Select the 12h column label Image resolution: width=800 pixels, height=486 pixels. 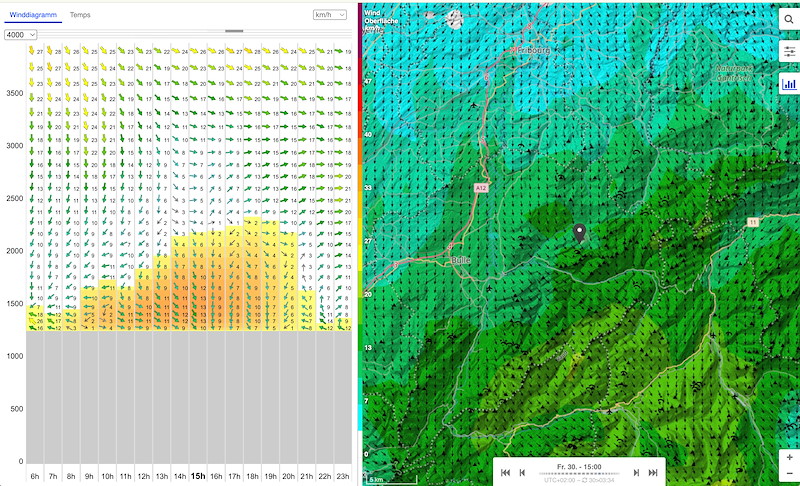click(x=144, y=476)
